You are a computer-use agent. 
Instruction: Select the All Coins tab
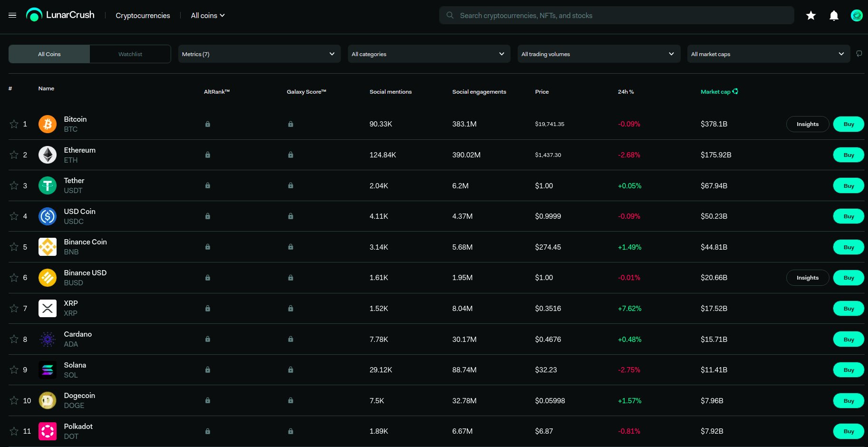point(49,54)
